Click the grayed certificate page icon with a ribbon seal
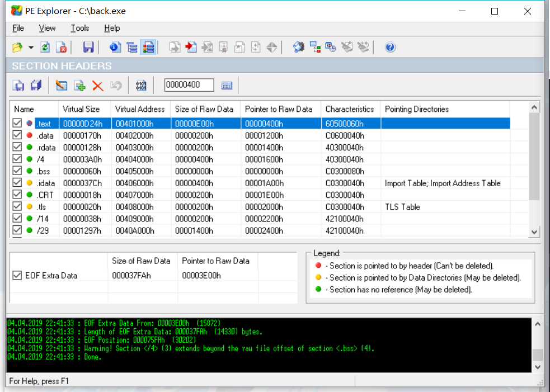 pyautogui.click(x=223, y=48)
